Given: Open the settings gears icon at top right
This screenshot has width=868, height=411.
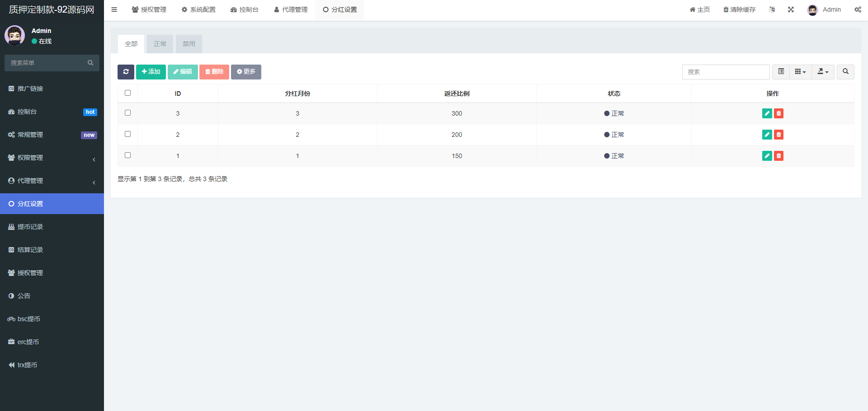Looking at the screenshot, I should [x=858, y=9].
